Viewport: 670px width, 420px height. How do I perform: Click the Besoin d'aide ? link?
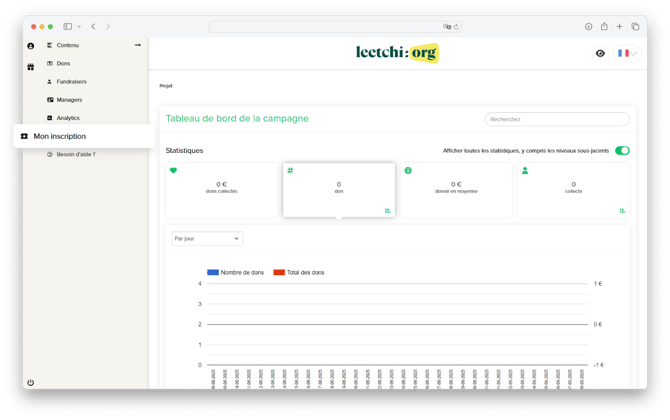point(76,154)
